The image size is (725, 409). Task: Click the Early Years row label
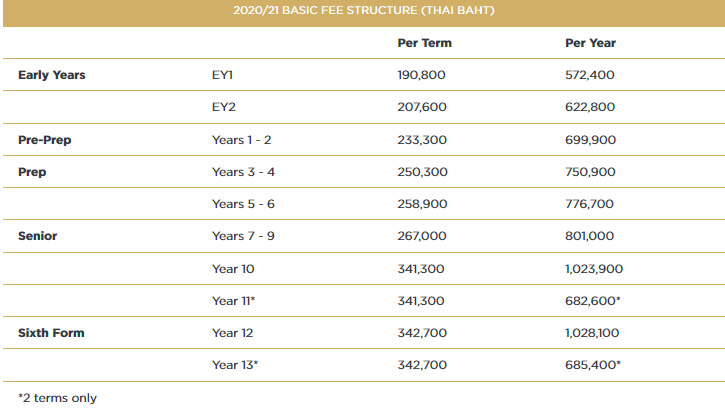[x=52, y=75]
